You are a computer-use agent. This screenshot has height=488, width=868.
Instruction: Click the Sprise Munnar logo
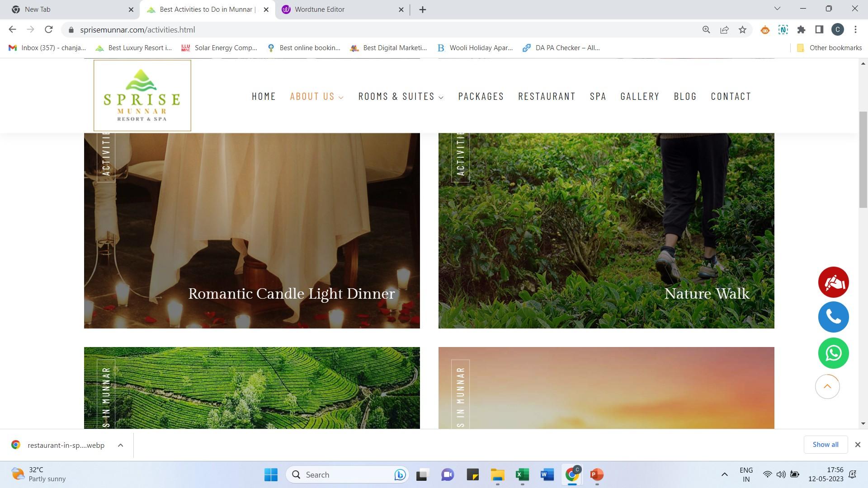tap(142, 96)
